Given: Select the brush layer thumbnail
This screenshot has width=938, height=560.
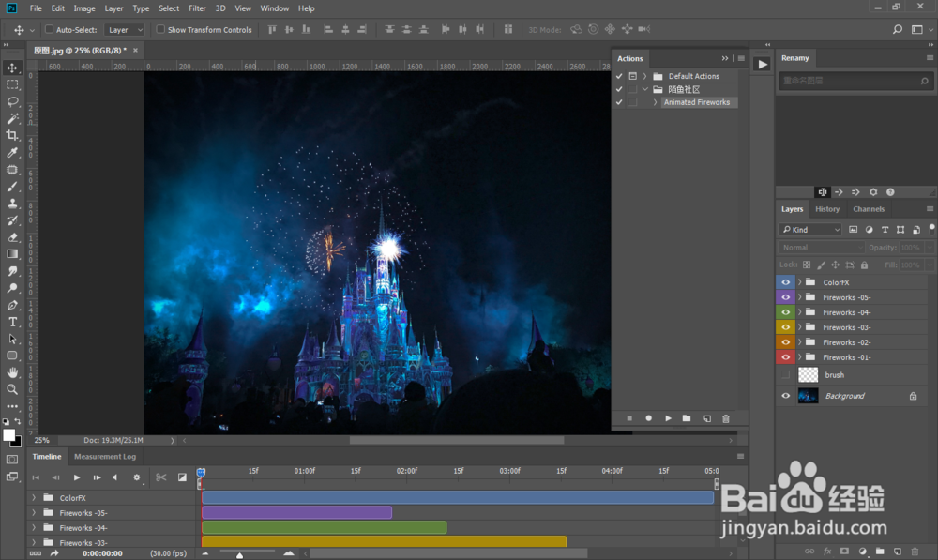Looking at the screenshot, I should [808, 375].
